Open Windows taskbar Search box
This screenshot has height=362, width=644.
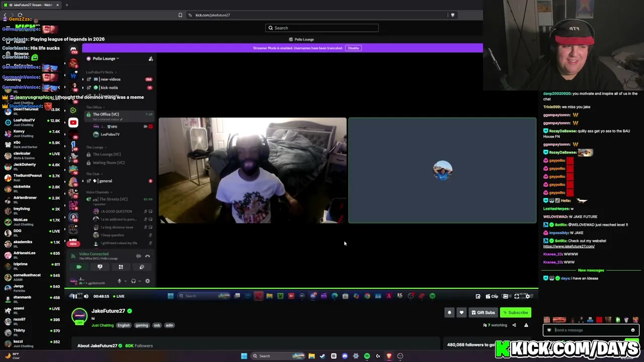pos(278,356)
